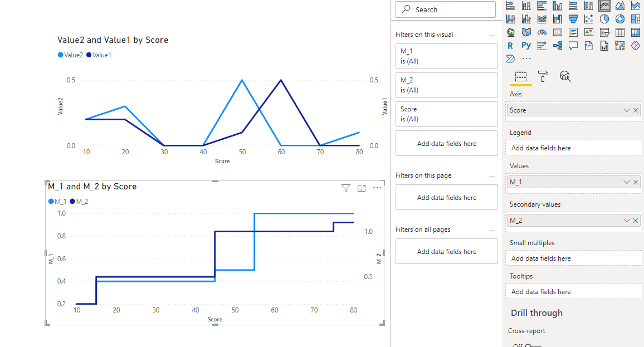Click the Value2 legend color marker
Viewport: 644px width, 347px height.
(60, 55)
